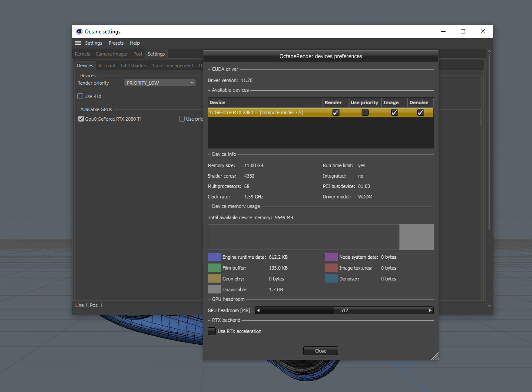Click the resize grip of preferences dialog
Screen dimensions: 532x392
coord(435,356)
